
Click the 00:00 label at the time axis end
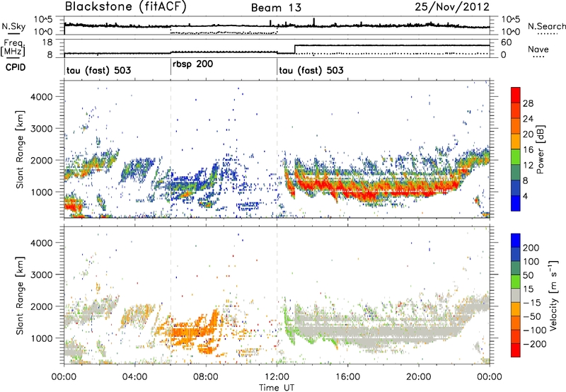click(490, 377)
